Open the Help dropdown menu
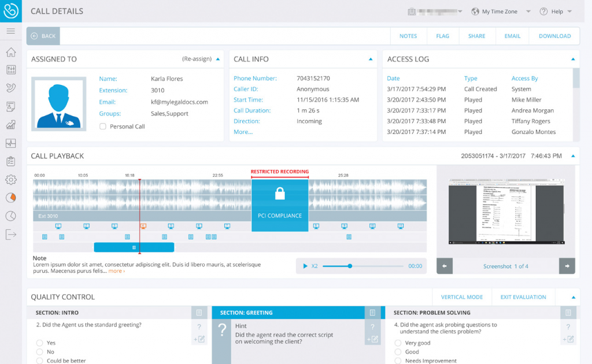 tap(556, 12)
